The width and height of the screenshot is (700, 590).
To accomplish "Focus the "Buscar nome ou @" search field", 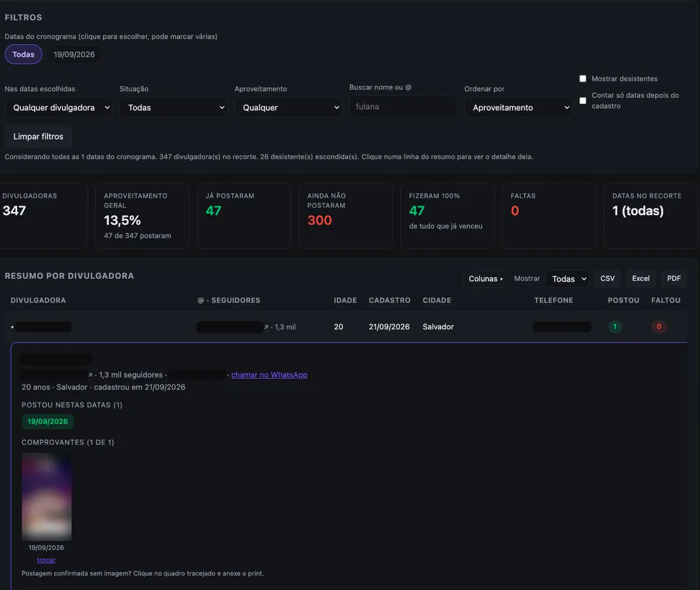I will click(403, 107).
